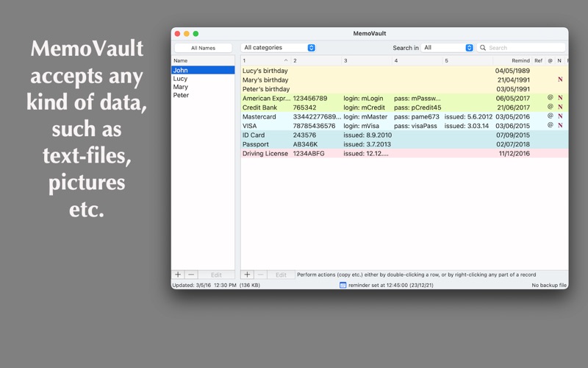Add a new name with the plus button
588x368 pixels.
tap(178, 275)
